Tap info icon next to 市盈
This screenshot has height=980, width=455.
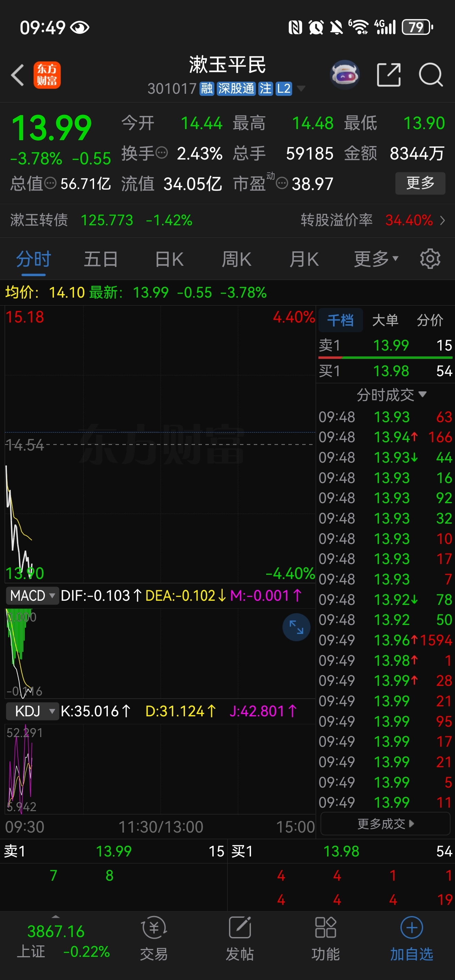pos(282,183)
